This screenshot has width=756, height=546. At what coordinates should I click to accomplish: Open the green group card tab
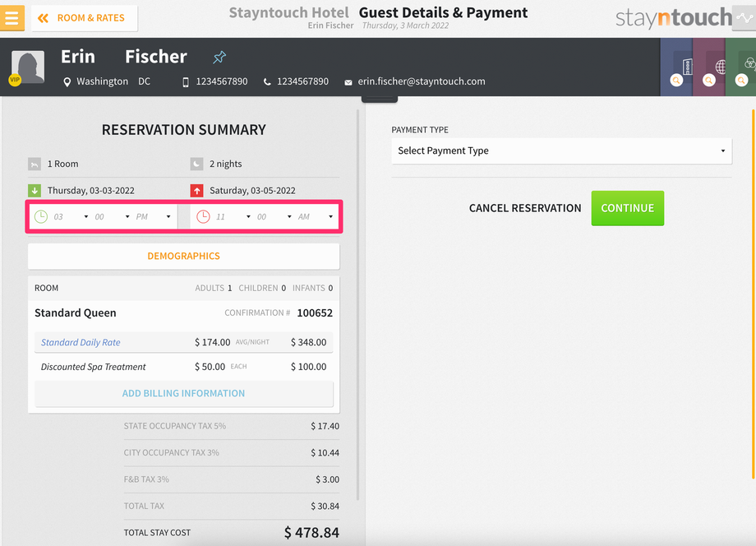pyautogui.click(x=740, y=67)
